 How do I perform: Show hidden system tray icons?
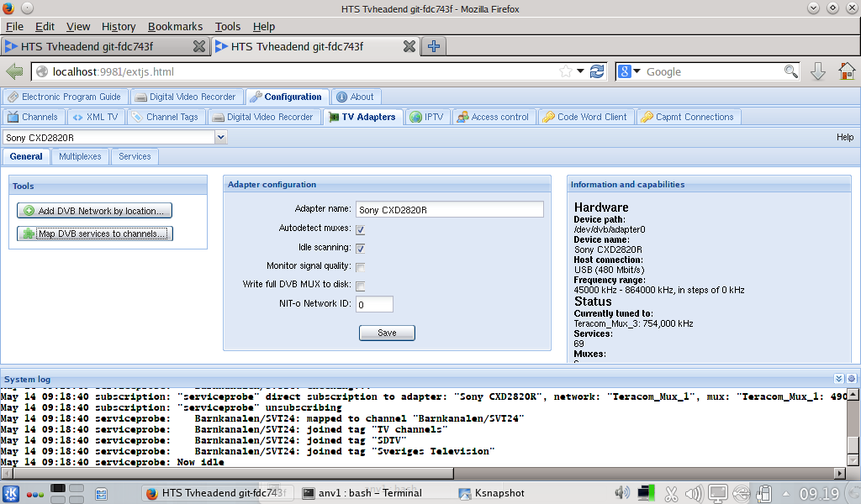[x=786, y=493]
